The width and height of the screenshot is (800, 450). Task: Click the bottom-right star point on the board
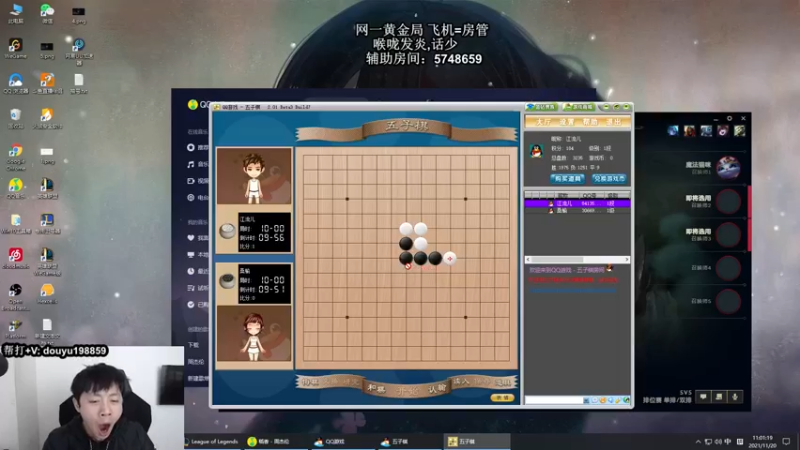465,317
